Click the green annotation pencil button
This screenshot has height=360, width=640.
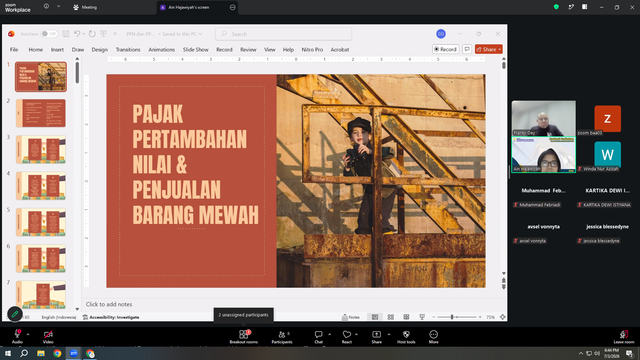[15, 314]
